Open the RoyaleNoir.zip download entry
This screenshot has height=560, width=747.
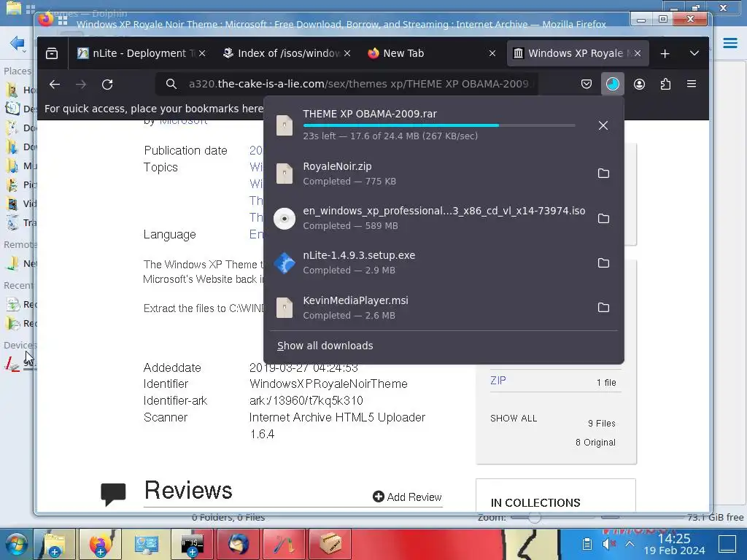(429, 174)
